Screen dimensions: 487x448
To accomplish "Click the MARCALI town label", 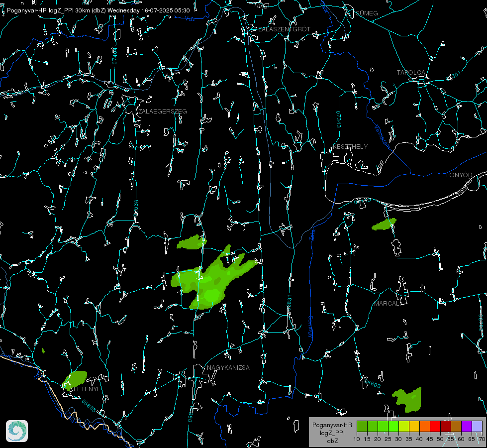I will tap(388, 304).
